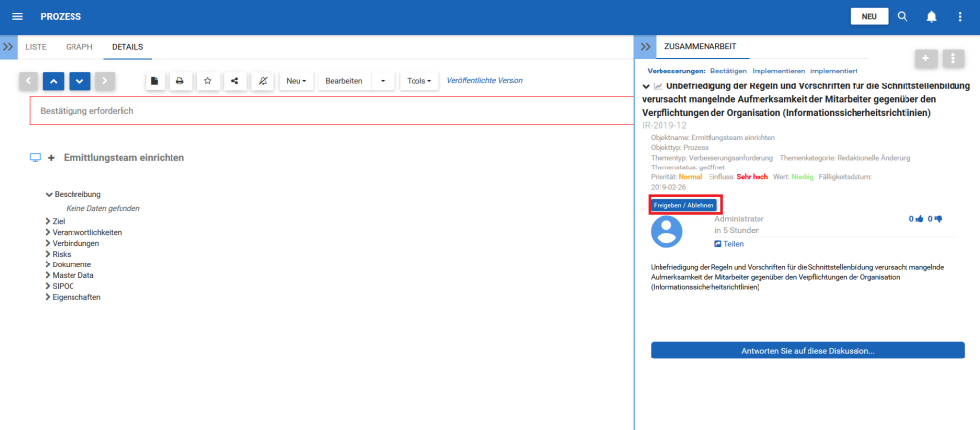Click the Administrator author name
980x430 pixels.
(x=739, y=219)
